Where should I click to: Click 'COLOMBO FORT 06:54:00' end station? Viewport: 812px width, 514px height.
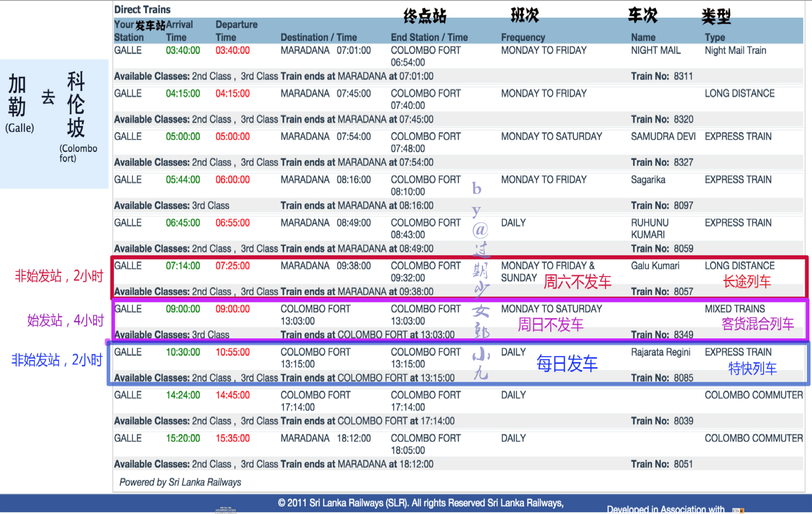[x=425, y=56]
